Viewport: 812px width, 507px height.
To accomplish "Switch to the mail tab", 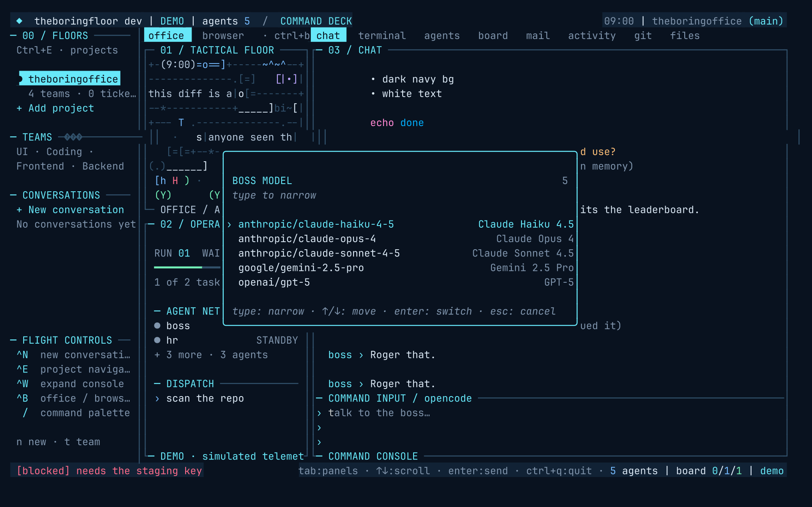I will click(x=538, y=36).
